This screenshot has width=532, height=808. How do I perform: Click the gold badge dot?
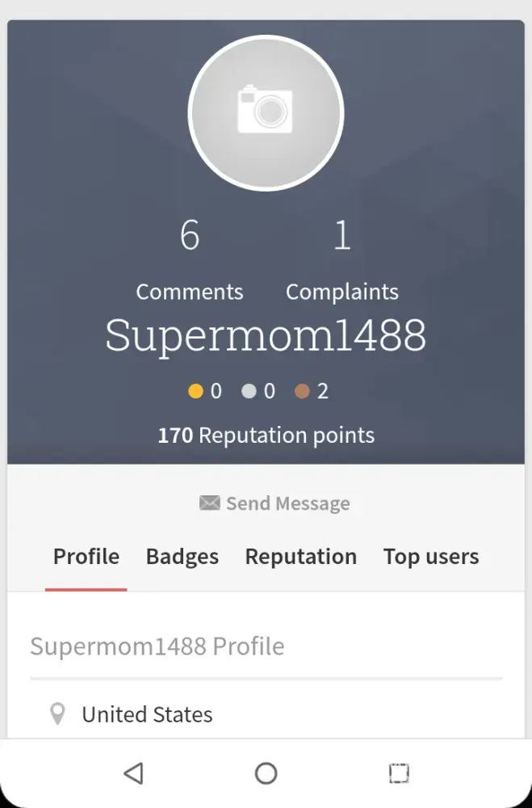[195, 392]
